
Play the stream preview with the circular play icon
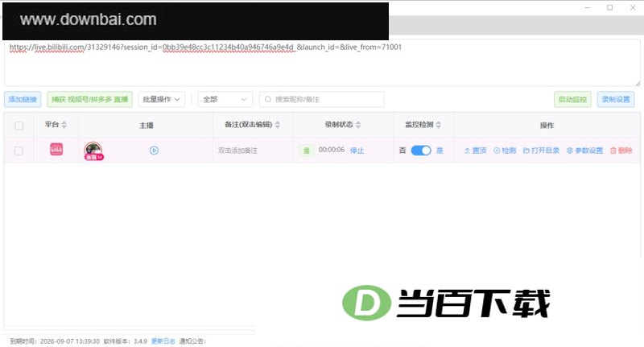point(154,151)
